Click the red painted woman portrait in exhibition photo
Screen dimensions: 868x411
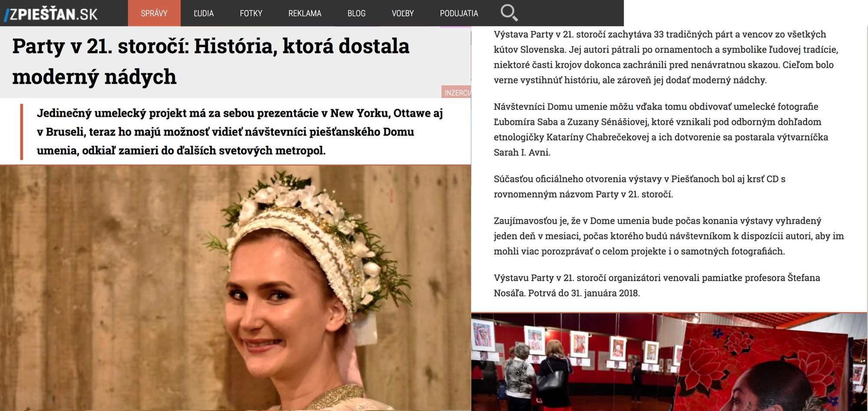click(768, 369)
